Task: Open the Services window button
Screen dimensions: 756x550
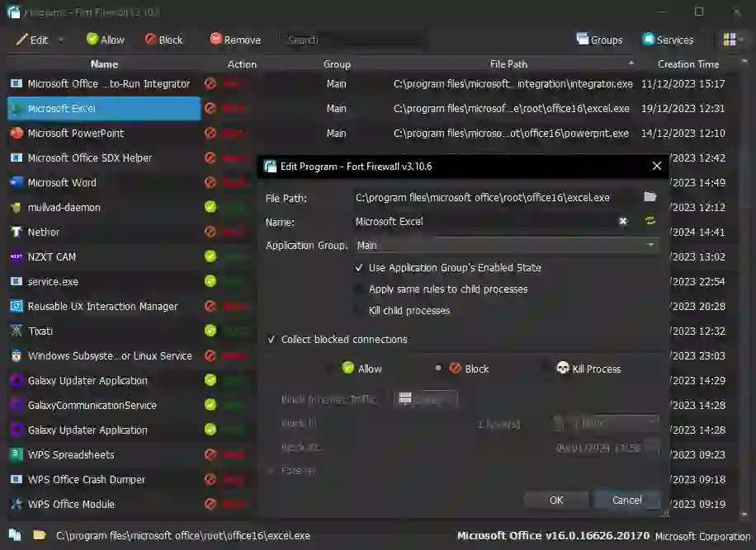Action: [x=668, y=40]
